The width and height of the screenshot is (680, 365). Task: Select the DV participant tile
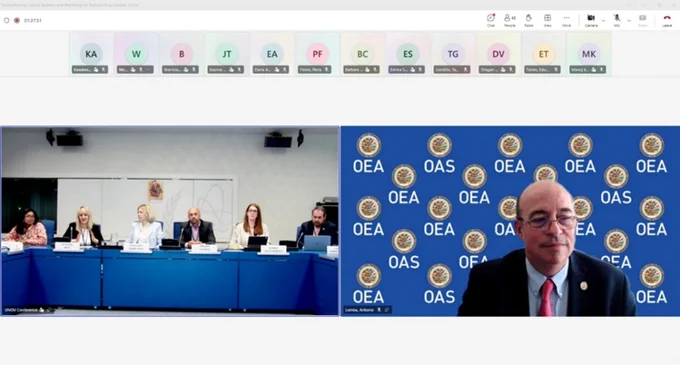pos(498,54)
